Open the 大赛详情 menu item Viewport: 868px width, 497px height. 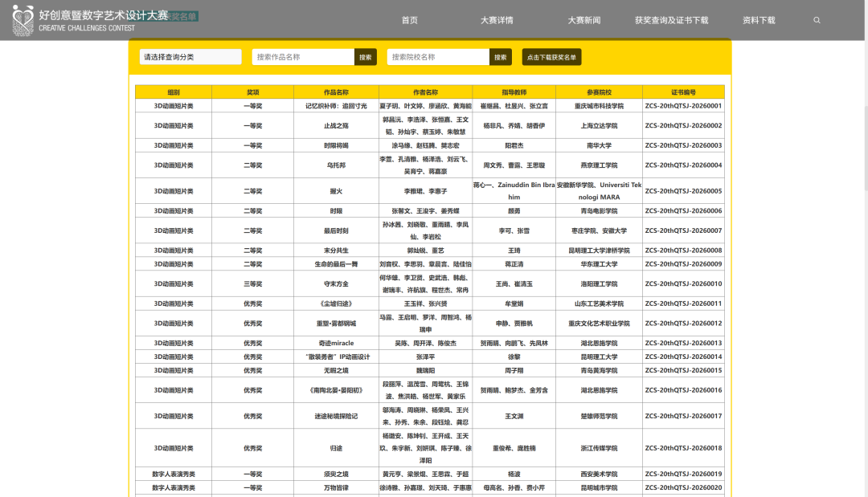click(497, 20)
